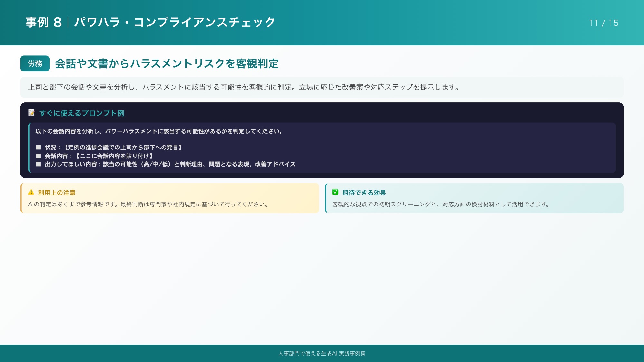Click the effect text starting 客観的な視点での初期スクリーニング
Viewport: 644px width, 362px height.
coord(440,204)
